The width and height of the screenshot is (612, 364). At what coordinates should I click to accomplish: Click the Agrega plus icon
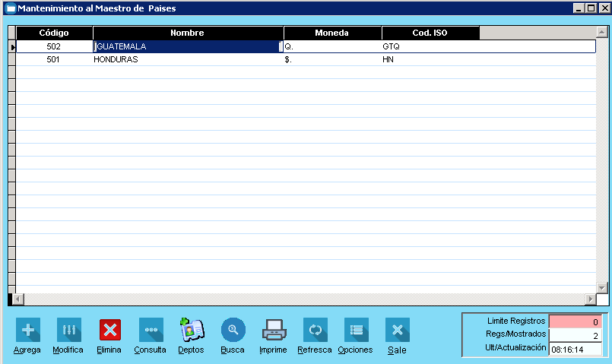coord(28,330)
